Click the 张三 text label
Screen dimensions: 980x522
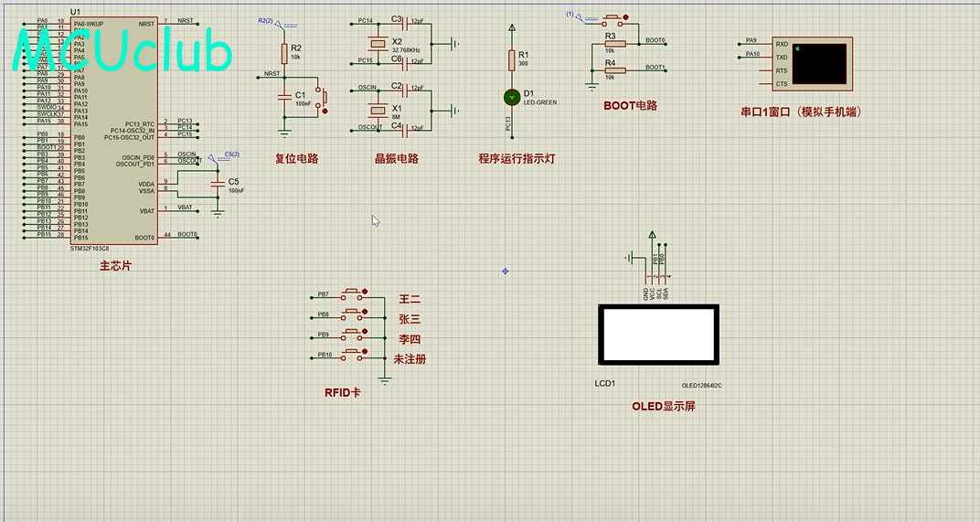(410, 319)
